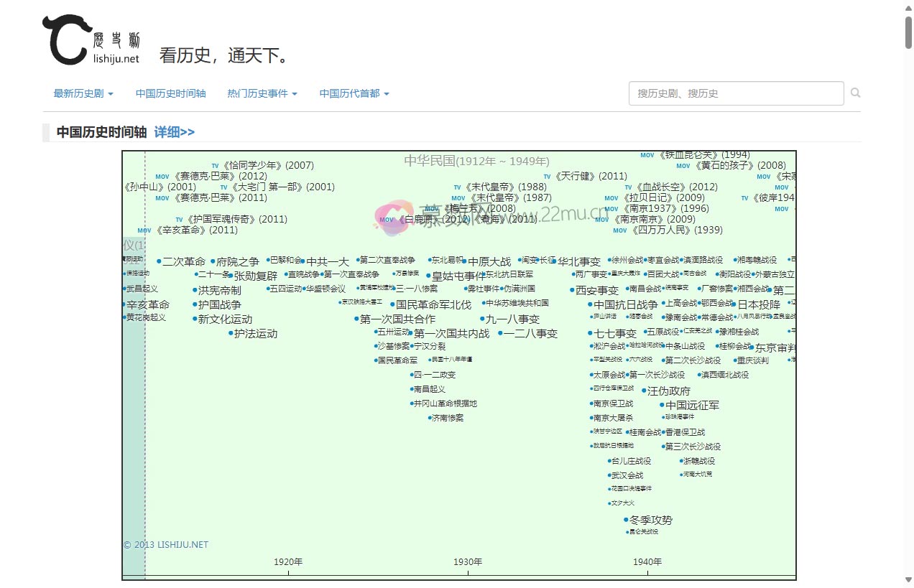
Task: Click the MOV icon beside 《四万万人民》(1939)
Action: [619, 230]
